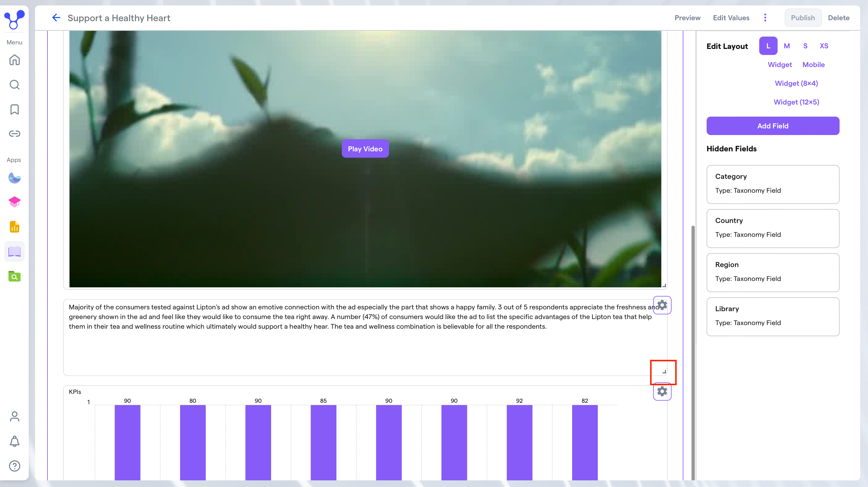
Task: Select the Country hidden field card
Action: point(772,228)
